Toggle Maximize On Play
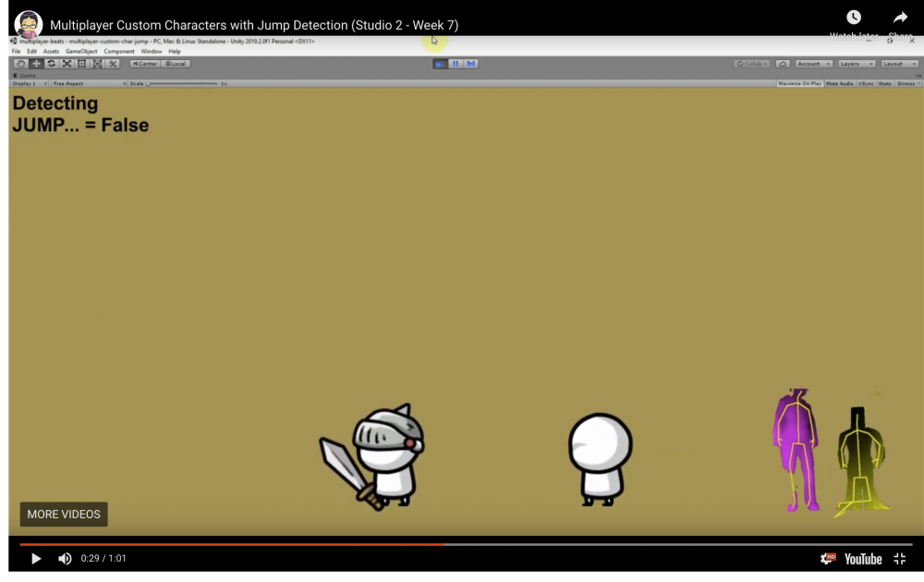 pyautogui.click(x=799, y=84)
